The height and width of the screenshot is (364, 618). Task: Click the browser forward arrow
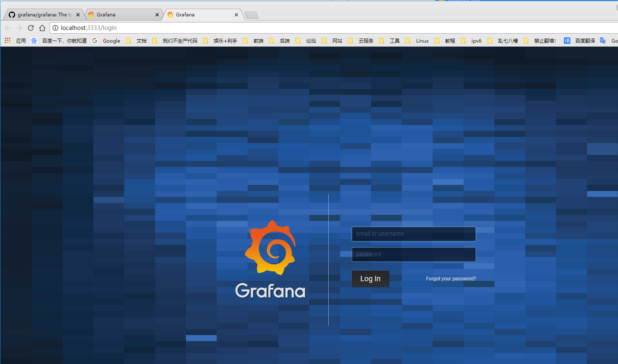point(19,28)
